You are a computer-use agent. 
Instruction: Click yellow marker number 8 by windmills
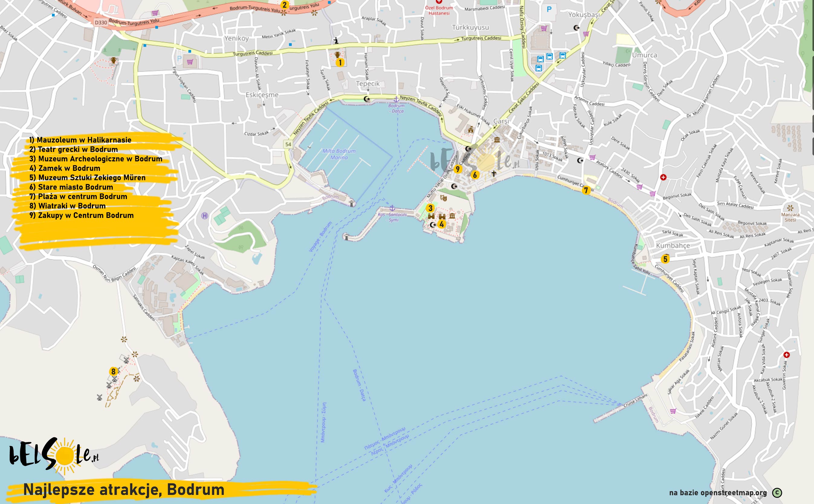click(x=113, y=371)
